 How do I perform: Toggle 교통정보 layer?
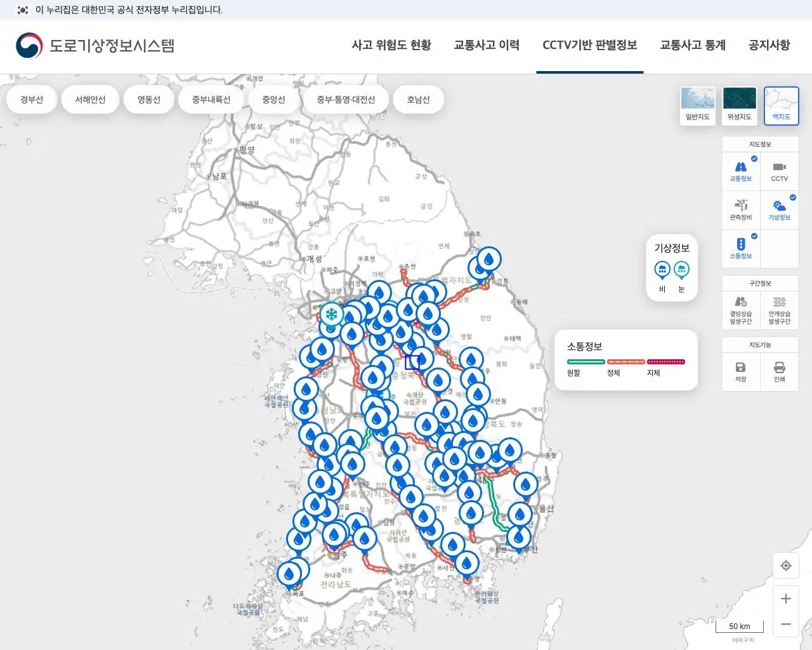tap(741, 171)
